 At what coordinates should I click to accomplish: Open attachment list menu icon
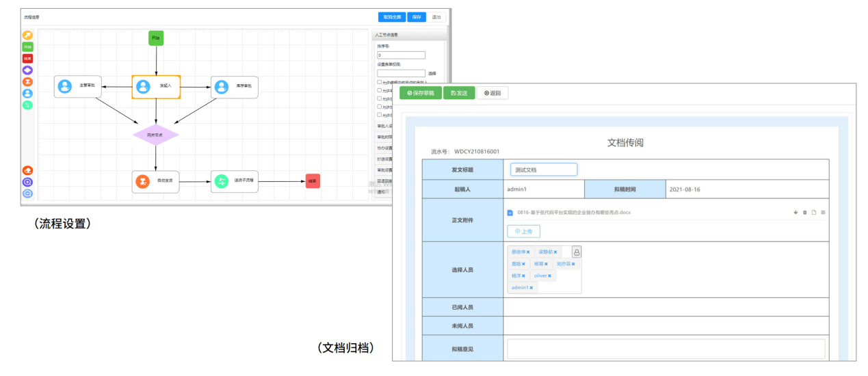click(823, 213)
